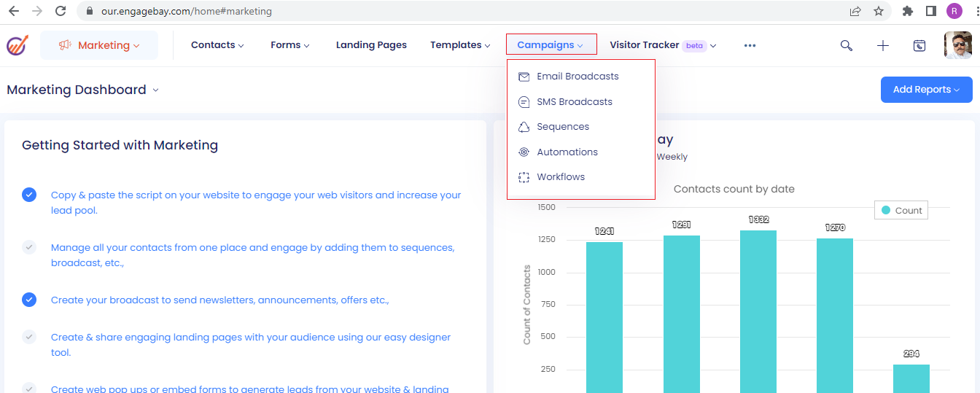Viewport: 980px width, 393px height.
Task: Open the Marketing module dropdown
Action: (x=99, y=45)
